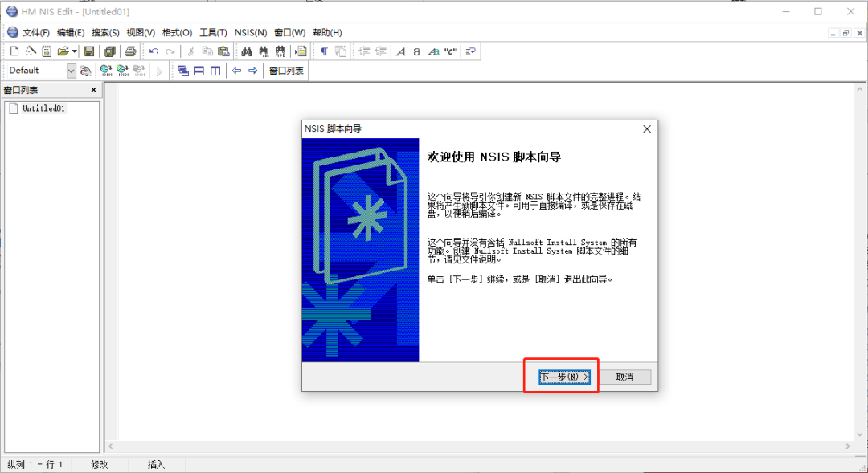The width and height of the screenshot is (868, 473).
Task: Click the Save floppy disk icon
Action: (x=89, y=51)
